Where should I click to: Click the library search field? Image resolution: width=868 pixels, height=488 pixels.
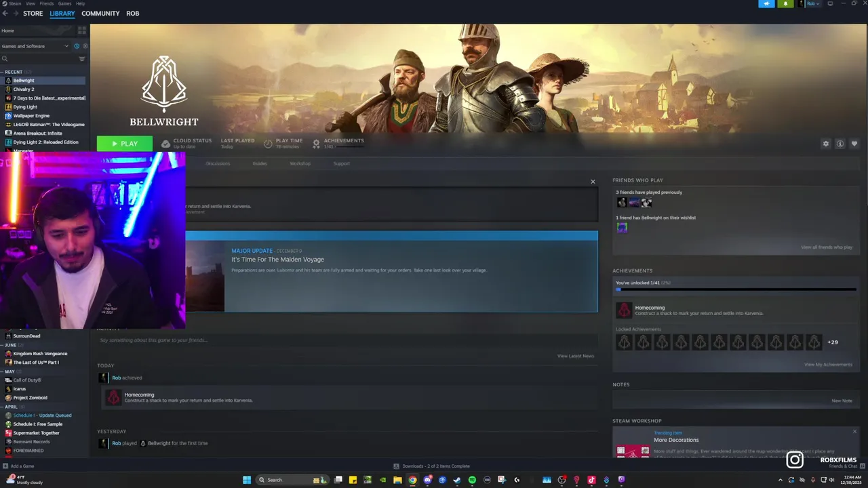pyautogui.click(x=39, y=59)
